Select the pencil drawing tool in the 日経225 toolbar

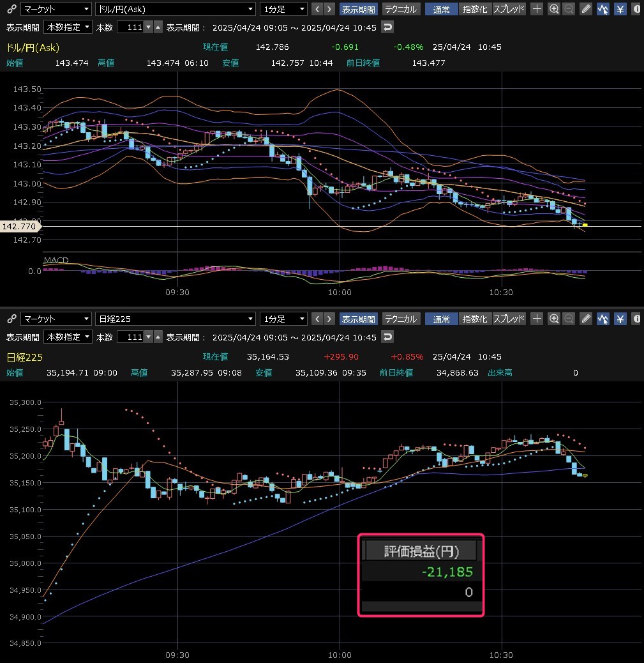point(586,318)
